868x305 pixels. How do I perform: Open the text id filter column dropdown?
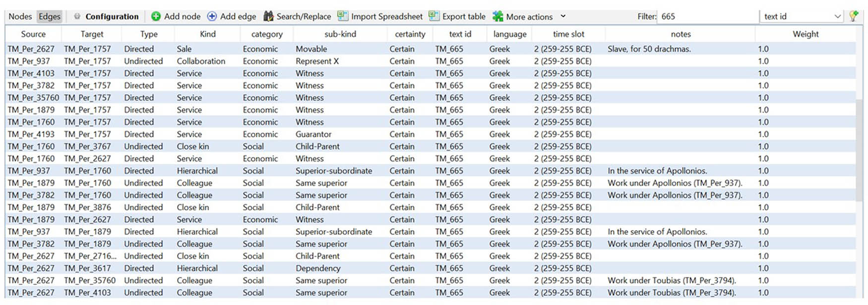coord(802,16)
